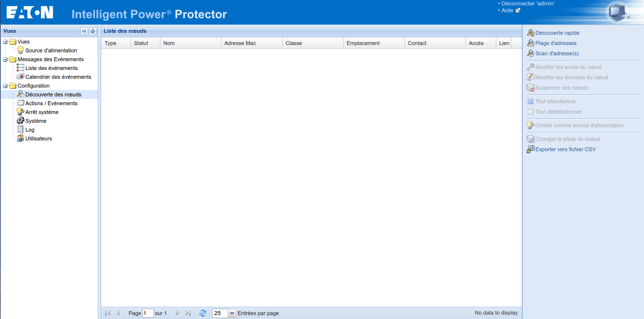Sort by the Nom column header

pyautogui.click(x=191, y=43)
